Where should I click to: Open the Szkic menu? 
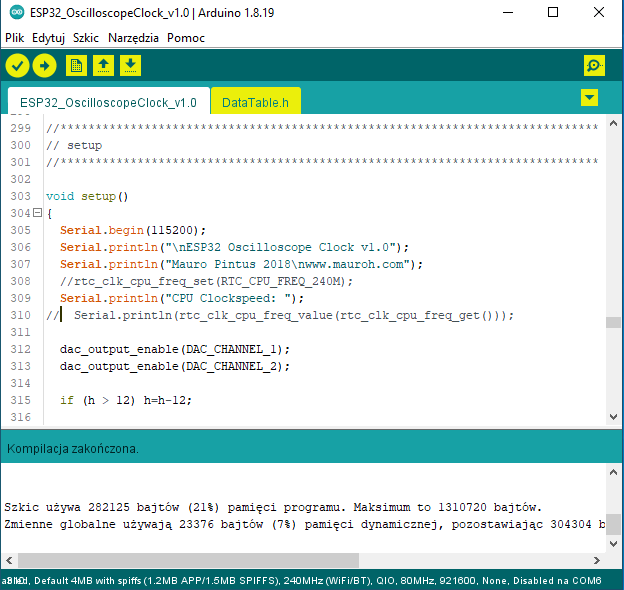[86, 38]
